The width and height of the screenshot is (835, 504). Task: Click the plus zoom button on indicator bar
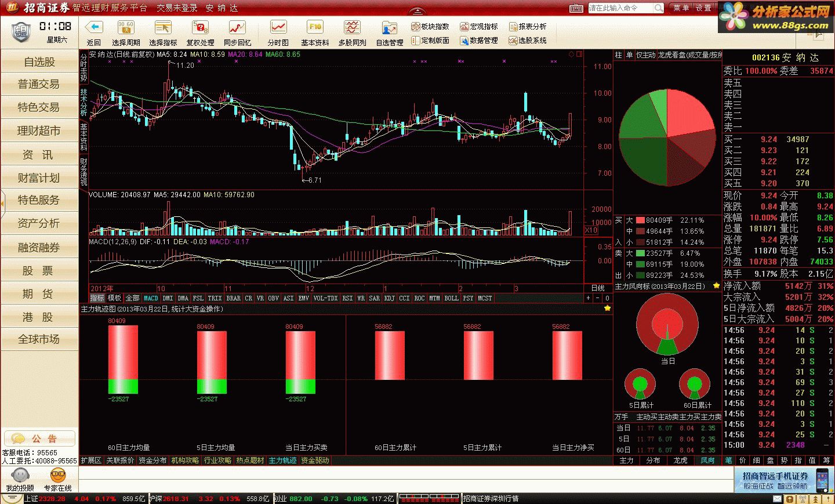point(588,298)
